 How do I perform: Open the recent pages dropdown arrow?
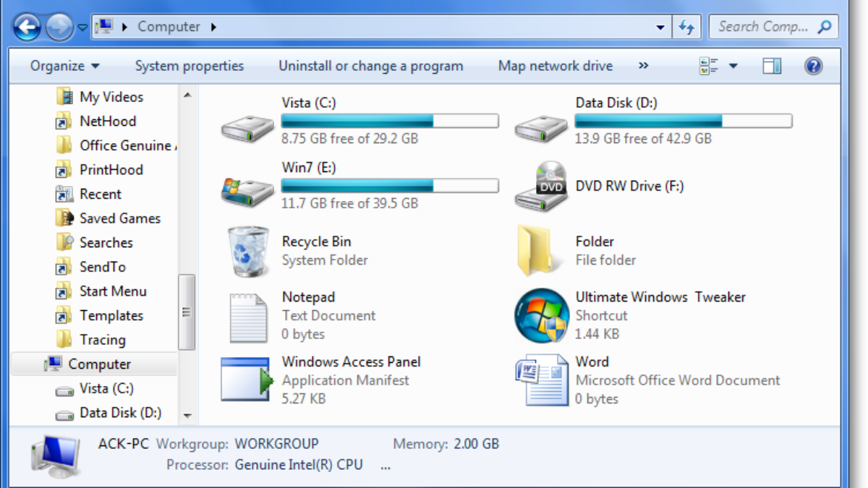82,27
